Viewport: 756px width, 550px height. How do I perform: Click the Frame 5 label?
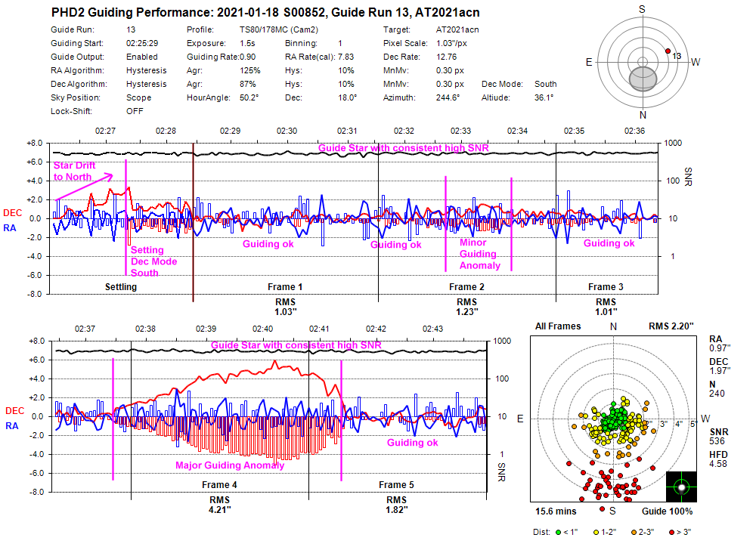tap(396, 485)
